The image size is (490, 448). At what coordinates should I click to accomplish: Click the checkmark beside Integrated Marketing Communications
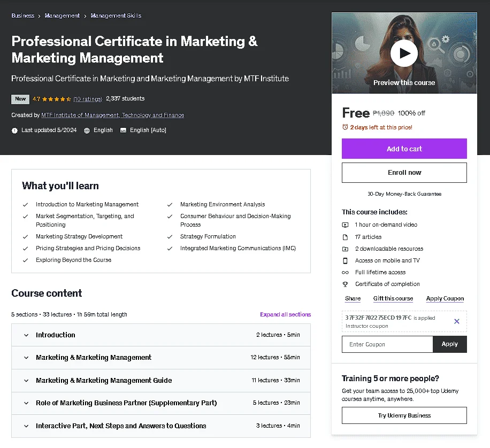pos(170,249)
